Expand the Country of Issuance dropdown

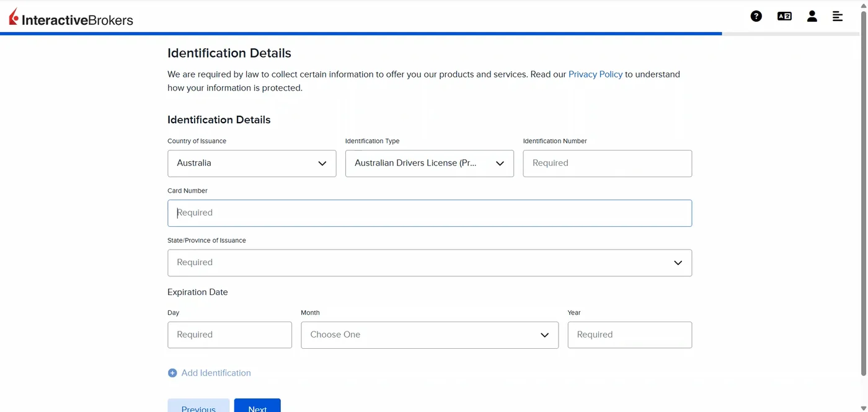pos(252,164)
